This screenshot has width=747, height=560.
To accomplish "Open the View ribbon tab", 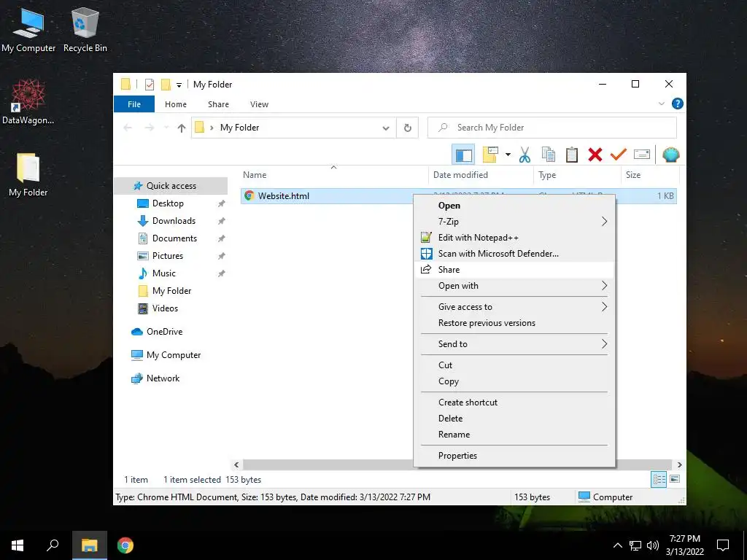I will tap(259, 104).
